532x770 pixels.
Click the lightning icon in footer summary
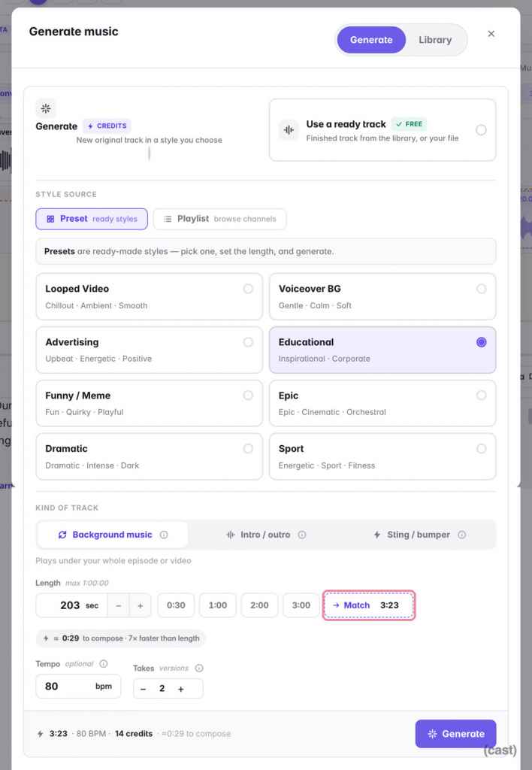(41, 734)
